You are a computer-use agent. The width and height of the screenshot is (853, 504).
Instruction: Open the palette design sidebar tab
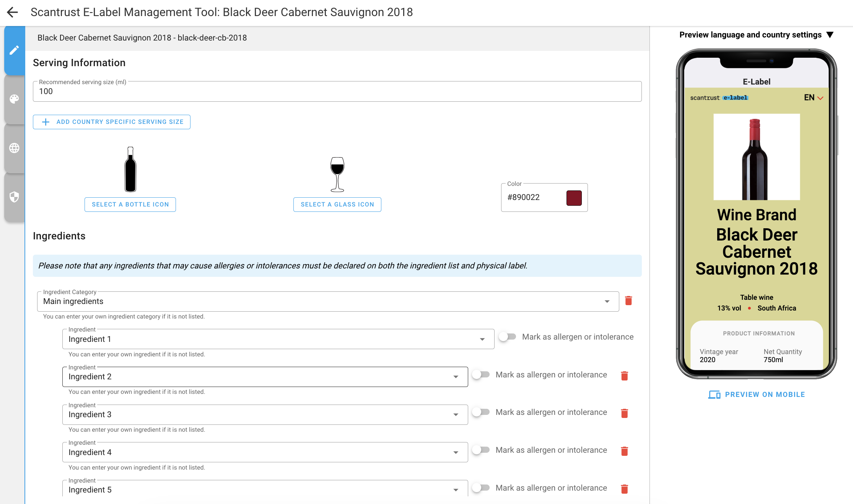15,99
